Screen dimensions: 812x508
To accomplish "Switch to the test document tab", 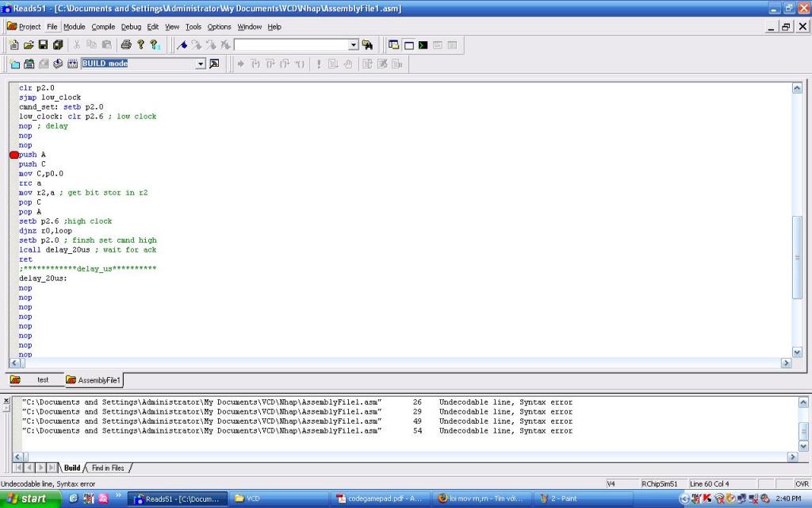I will tap(35, 380).
